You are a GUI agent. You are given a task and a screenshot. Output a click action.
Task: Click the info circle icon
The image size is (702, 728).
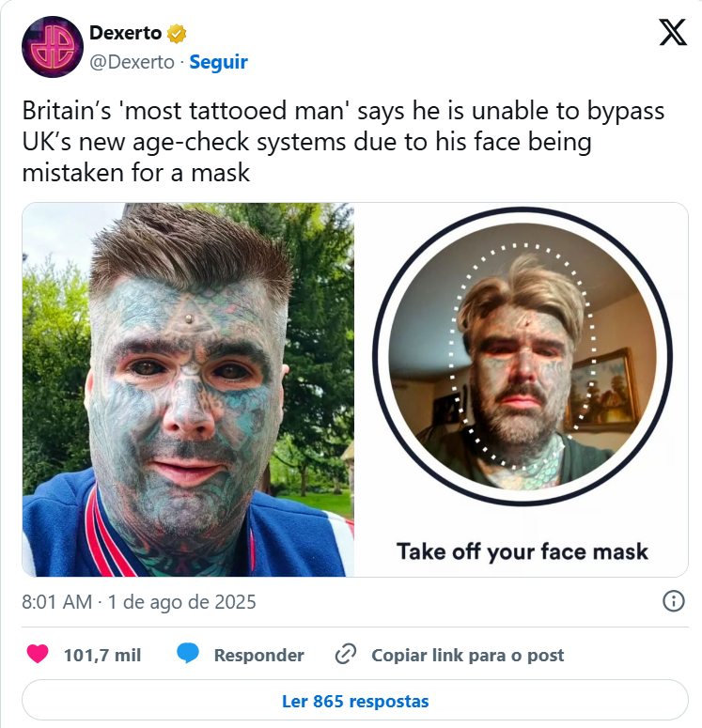click(673, 601)
